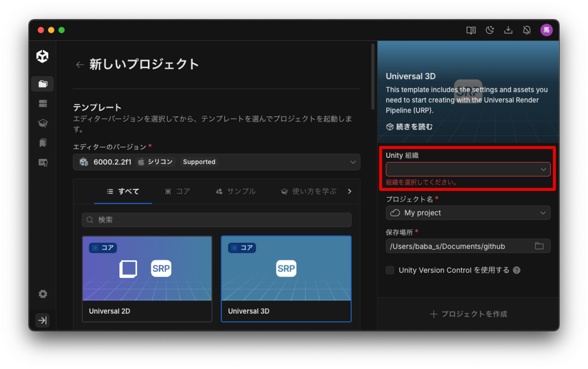Viewport: 588px width, 369px height.
Task: Open the Installs sidebar icon
Action: [43, 104]
